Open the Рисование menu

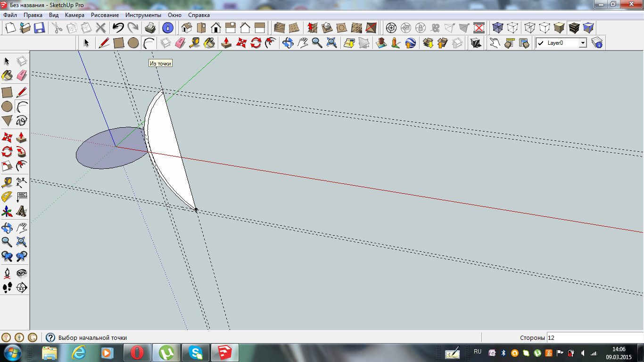click(105, 15)
